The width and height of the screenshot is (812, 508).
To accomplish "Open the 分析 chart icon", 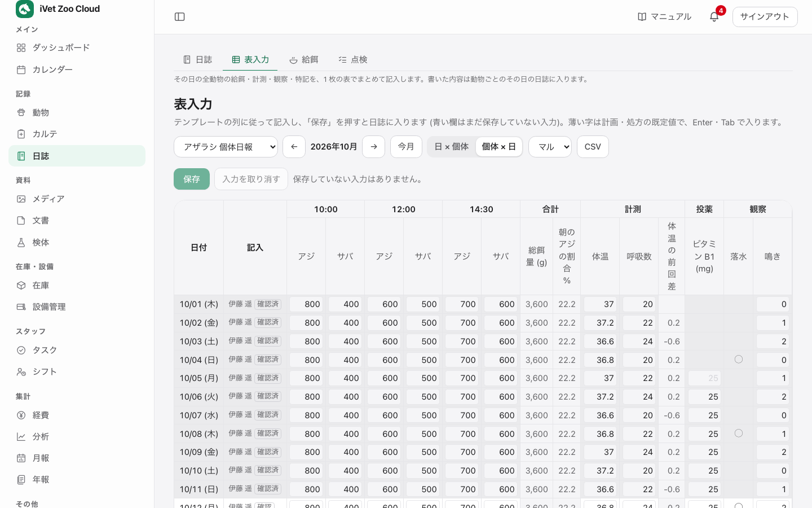I will coord(21,437).
